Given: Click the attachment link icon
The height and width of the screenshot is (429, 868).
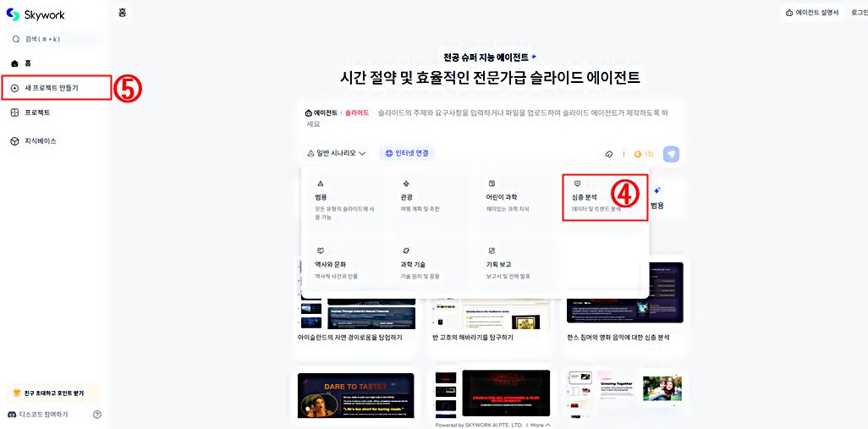Looking at the screenshot, I should tap(609, 154).
